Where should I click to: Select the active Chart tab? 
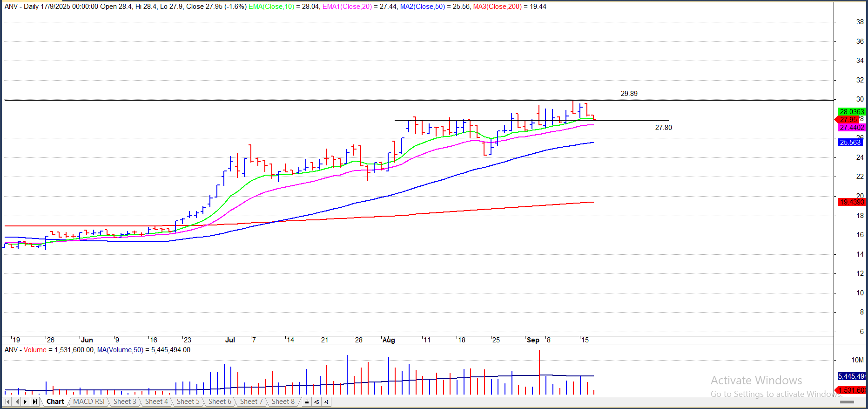click(x=55, y=402)
